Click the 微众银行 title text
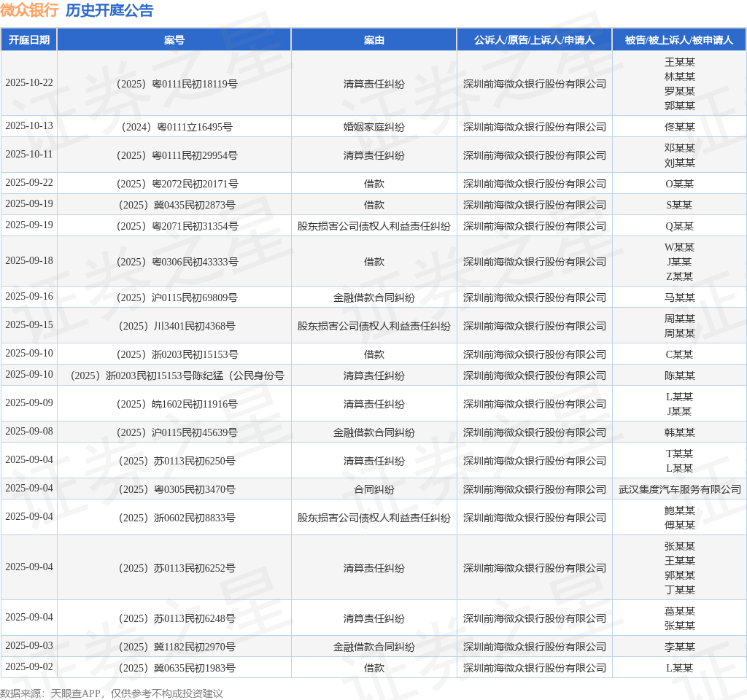The height and width of the screenshot is (700, 747). [29, 10]
